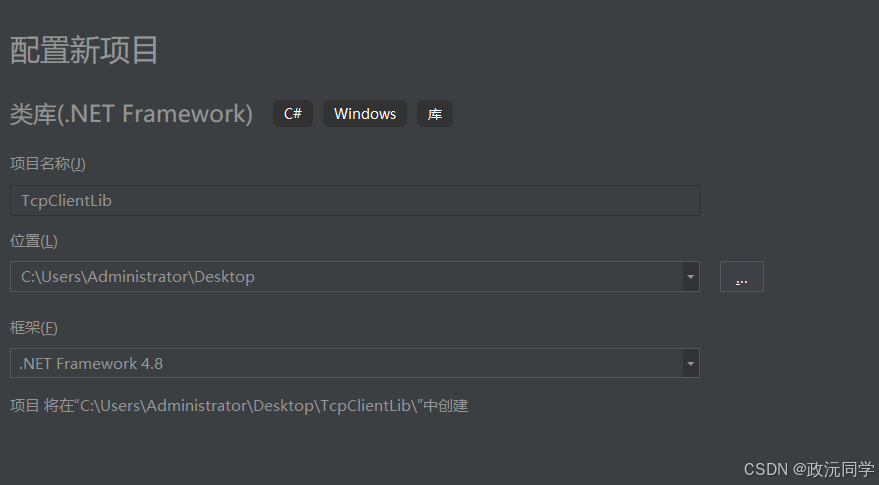The image size is (879, 485).
Task: Click the 位置(L) label
Action: [x=34, y=241]
